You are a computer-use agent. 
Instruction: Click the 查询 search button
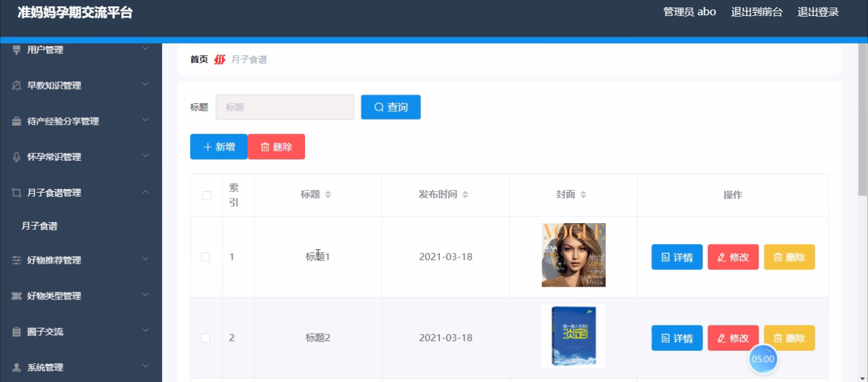point(391,107)
